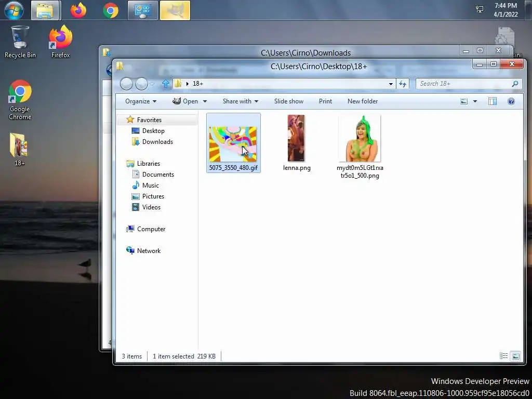Launch Firefox from the taskbar
The width and height of the screenshot is (532, 399).
tap(78, 10)
